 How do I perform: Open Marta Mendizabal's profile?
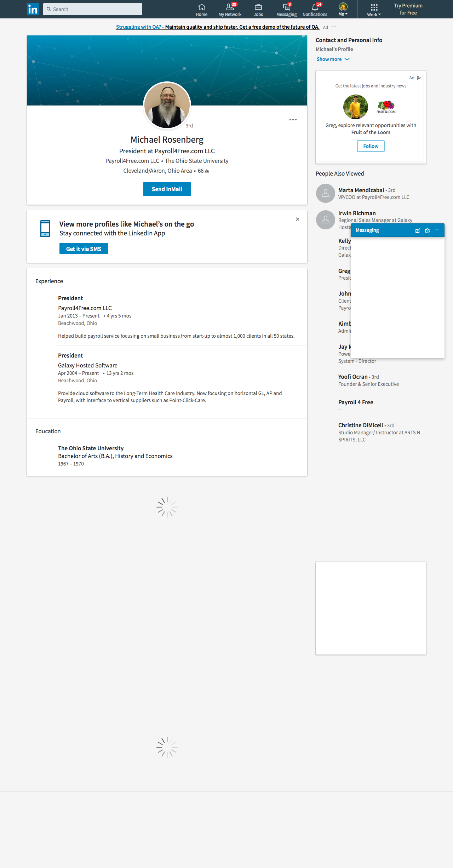click(x=361, y=190)
